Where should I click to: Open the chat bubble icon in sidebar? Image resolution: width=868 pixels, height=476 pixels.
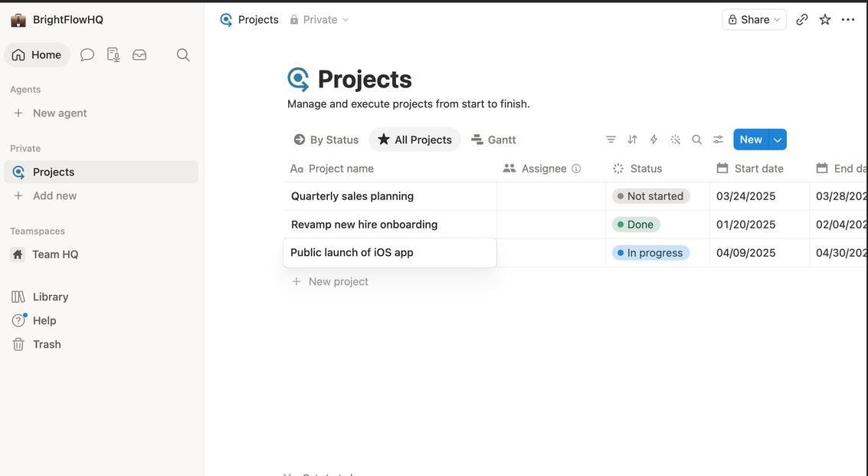coord(87,55)
